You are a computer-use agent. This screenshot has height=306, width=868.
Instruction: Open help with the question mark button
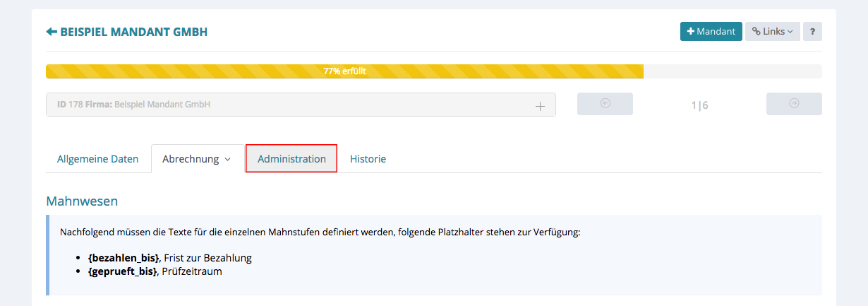812,32
